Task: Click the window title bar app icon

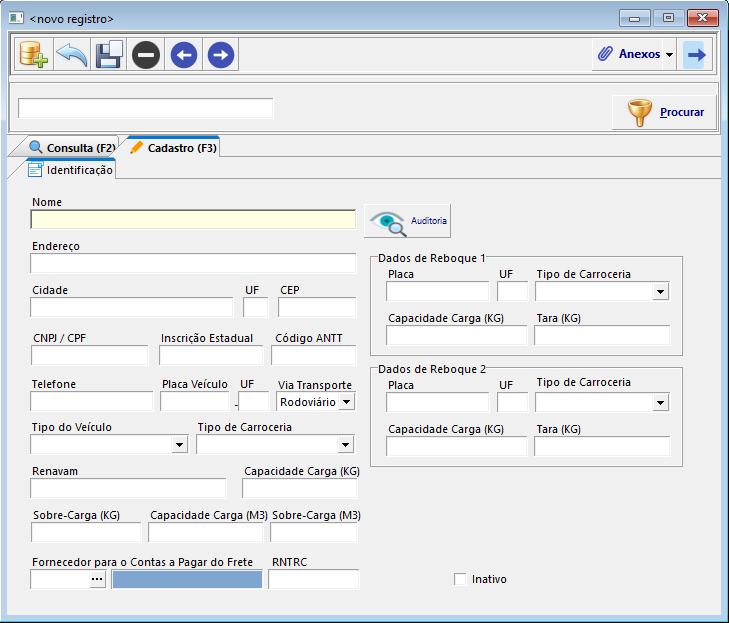Action: tap(16, 18)
